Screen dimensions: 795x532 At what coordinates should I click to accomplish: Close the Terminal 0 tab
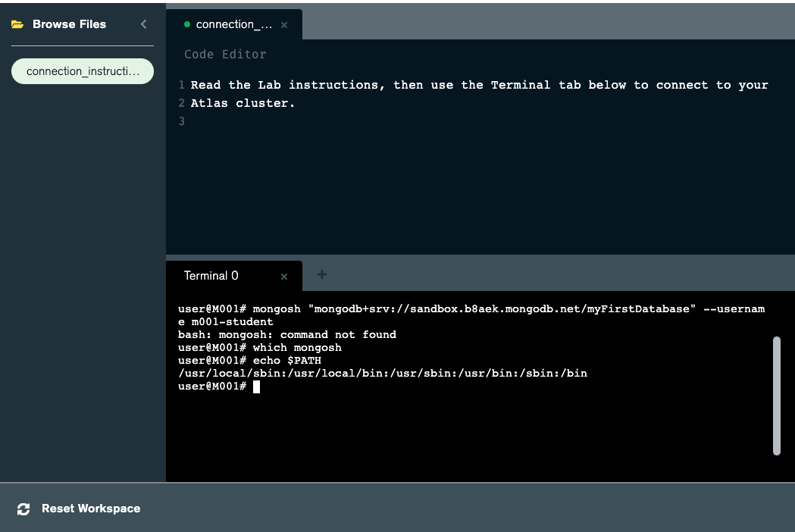pyautogui.click(x=284, y=277)
